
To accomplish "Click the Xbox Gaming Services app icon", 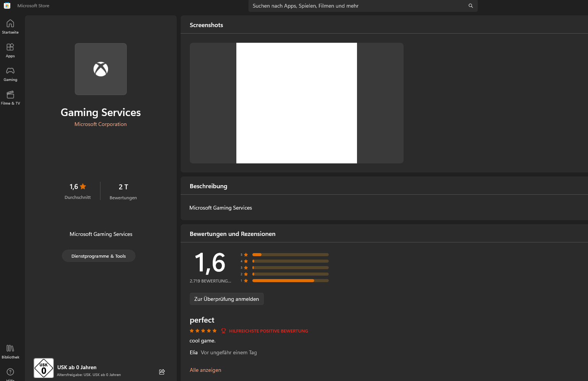I will coord(101,69).
